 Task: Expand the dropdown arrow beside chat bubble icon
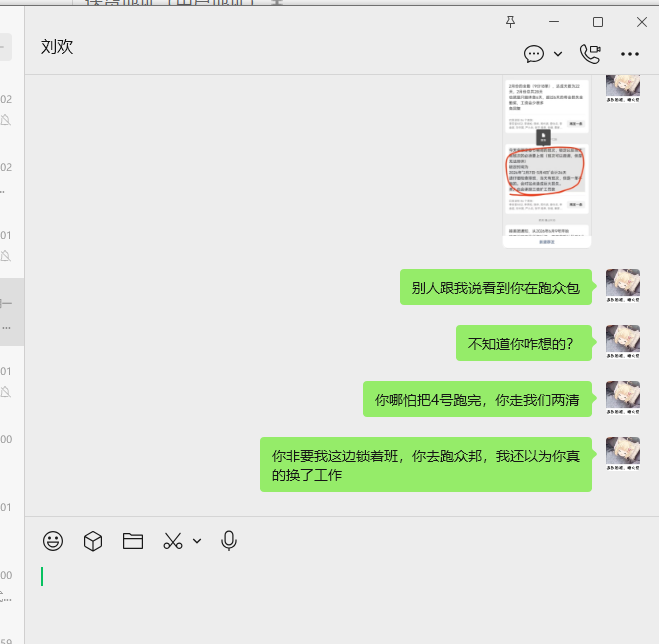[x=558, y=54]
